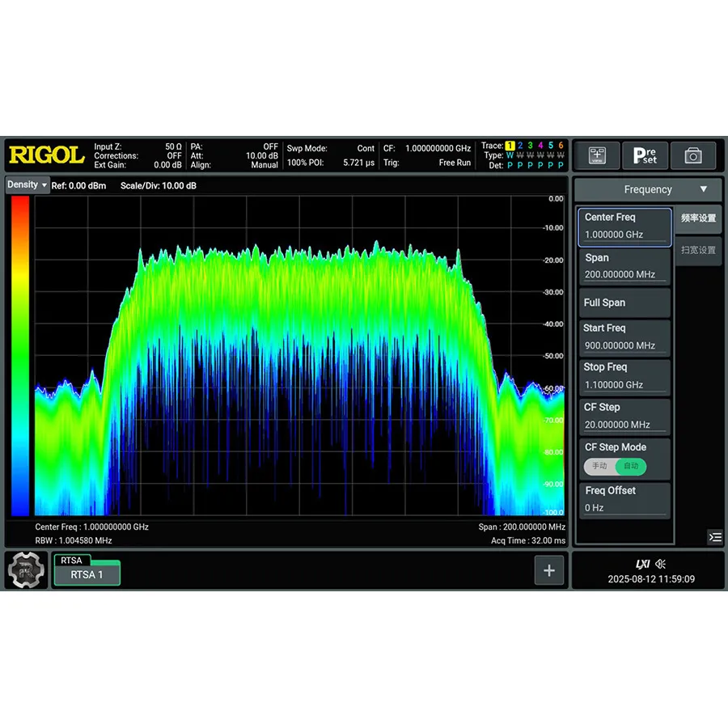Keep CF Step Mode on 自动 (auto)

(631, 466)
